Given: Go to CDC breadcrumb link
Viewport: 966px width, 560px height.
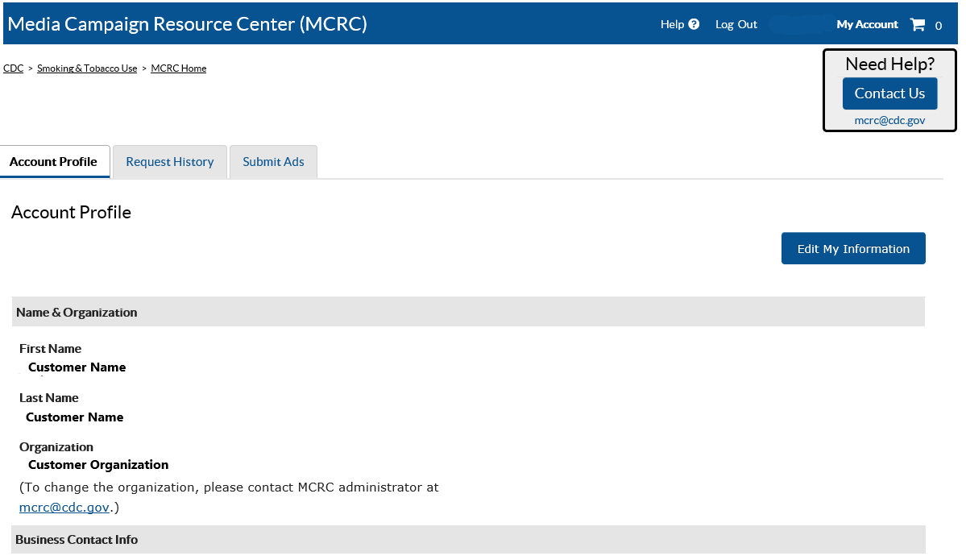Looking at the screenshot, I should pyautogui.click(x=14, y=68).
